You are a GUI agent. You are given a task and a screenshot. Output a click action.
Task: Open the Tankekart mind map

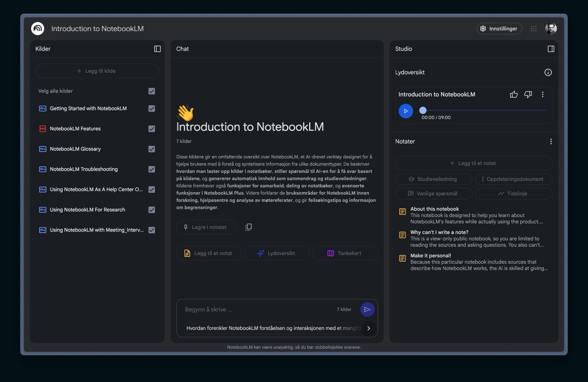click(345, 253)
